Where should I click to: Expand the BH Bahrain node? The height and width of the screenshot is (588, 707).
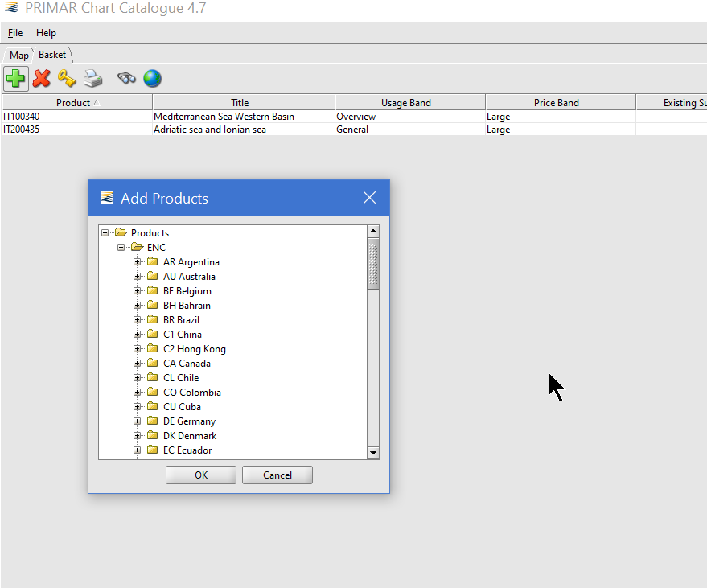[137, 306]
